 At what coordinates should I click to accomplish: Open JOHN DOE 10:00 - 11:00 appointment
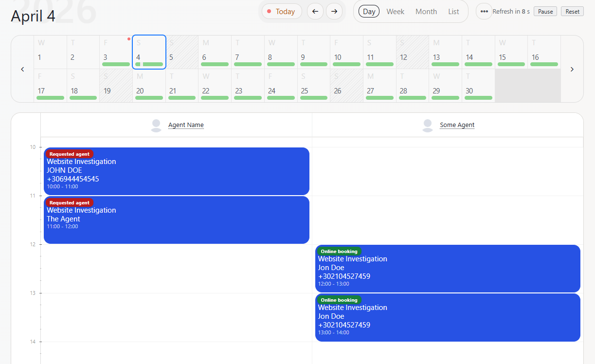click(x=177, y=171)
